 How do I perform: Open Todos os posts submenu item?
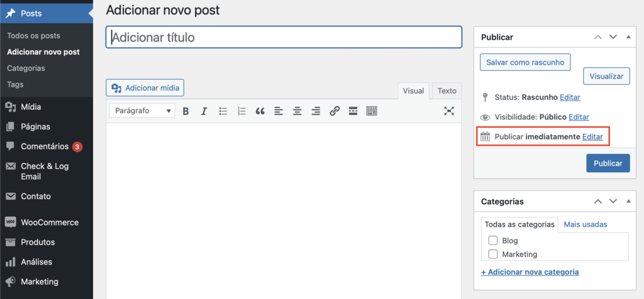point(34,36)
